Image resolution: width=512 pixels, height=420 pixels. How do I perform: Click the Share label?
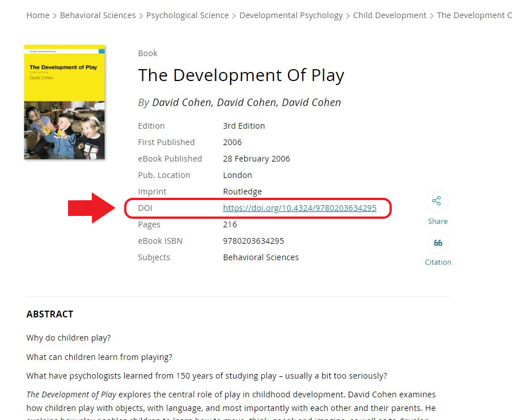pos(438,221)
